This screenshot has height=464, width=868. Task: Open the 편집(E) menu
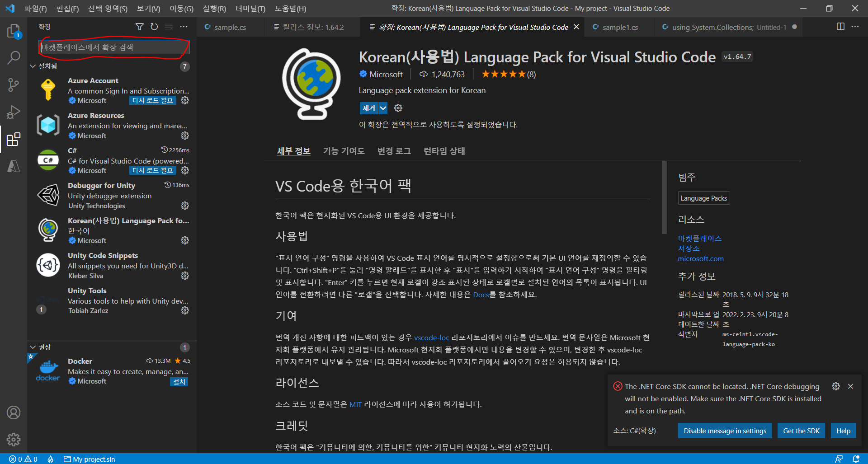[67, 9]
